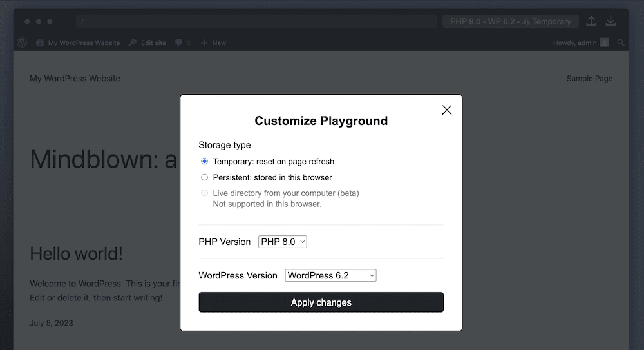Click the admin avatar image

604,43
